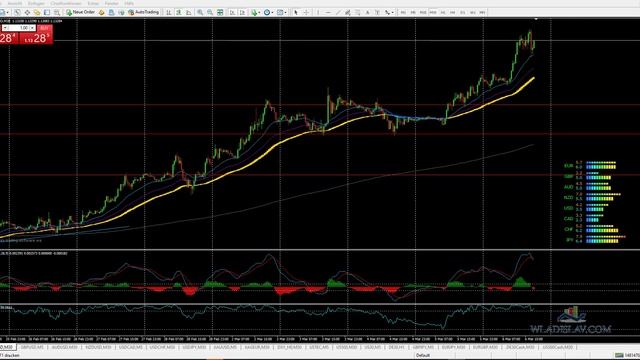Set timeframe to M1
The image size is (640, 360).
[403, 12]
